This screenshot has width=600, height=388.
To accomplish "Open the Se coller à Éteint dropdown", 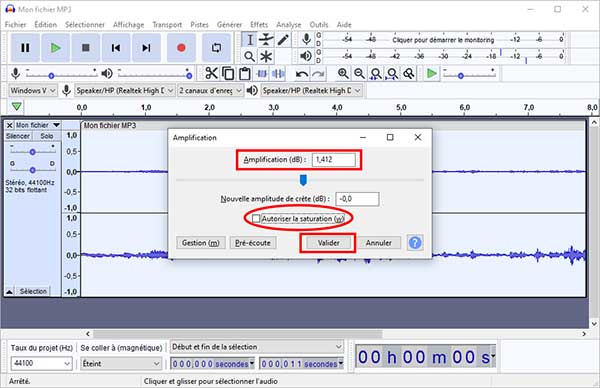I will pyautogui.click(x=121, y=363).
